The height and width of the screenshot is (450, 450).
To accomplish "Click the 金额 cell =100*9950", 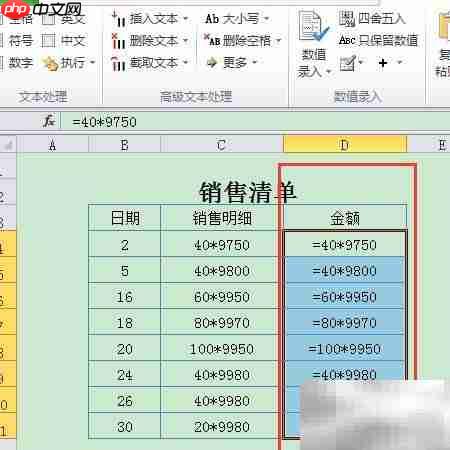I will click(x=345, y=349).
